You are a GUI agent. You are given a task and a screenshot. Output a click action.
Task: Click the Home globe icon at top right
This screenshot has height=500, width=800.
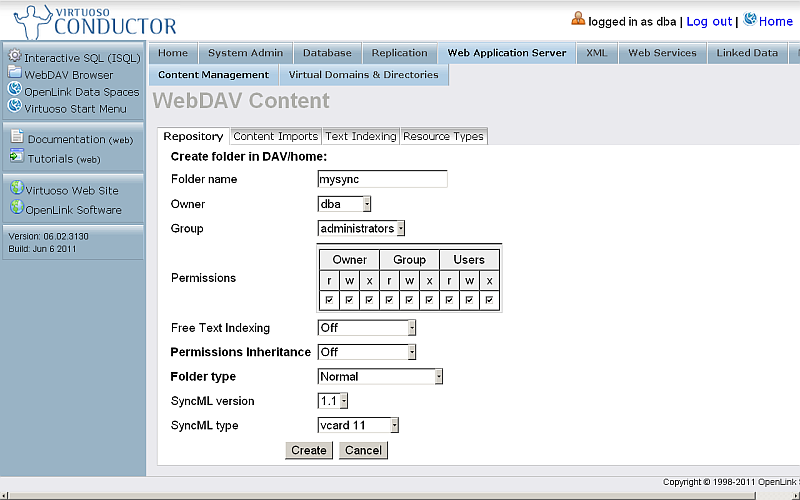pos(750,20)
